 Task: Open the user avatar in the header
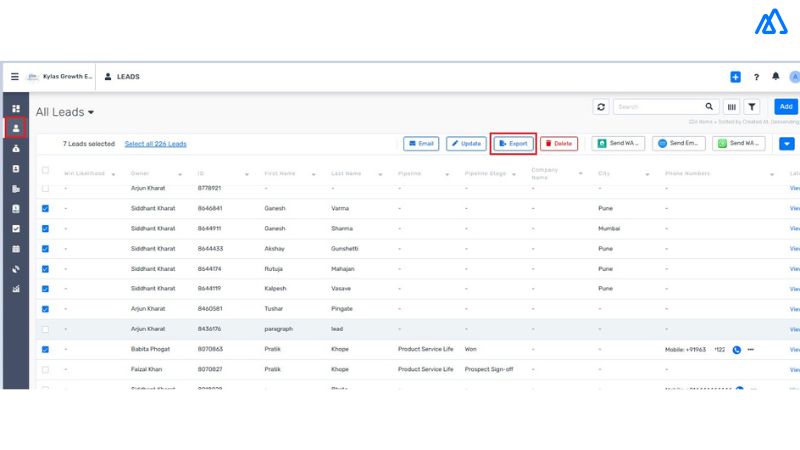794,77
